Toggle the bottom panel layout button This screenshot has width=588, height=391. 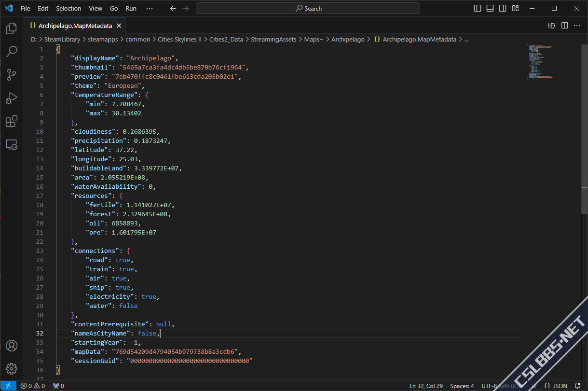(x=490, y=8)
